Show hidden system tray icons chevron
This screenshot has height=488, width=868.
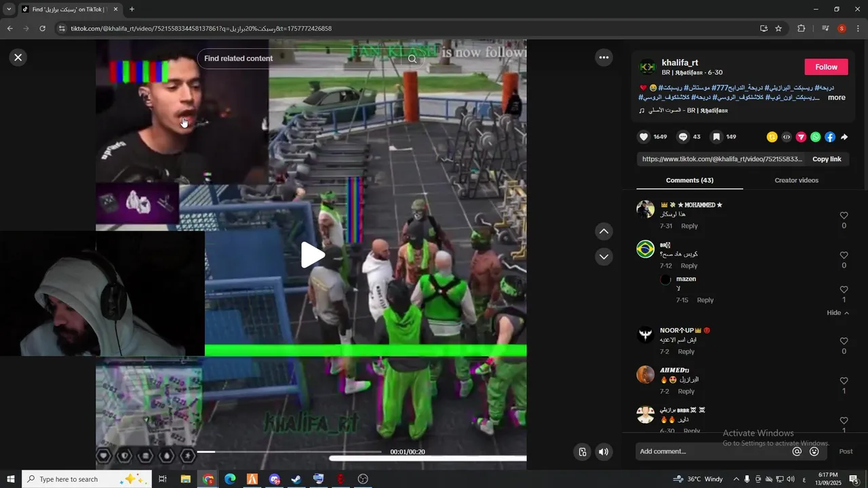(736, 479)
